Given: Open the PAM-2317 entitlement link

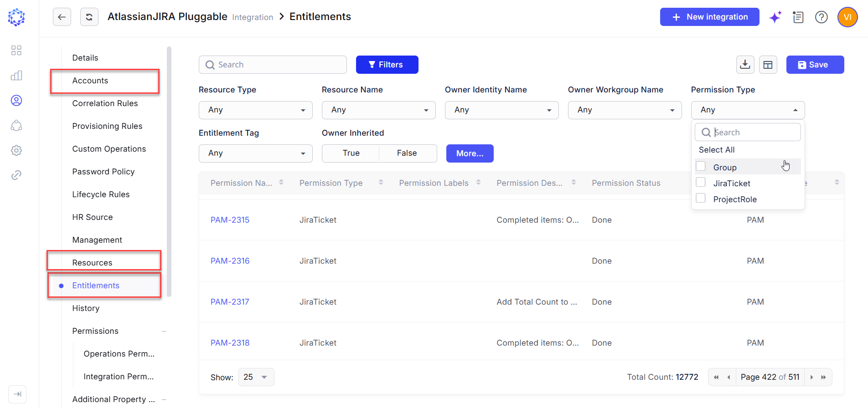Looking at the screenshot, I should click(230, 302).
